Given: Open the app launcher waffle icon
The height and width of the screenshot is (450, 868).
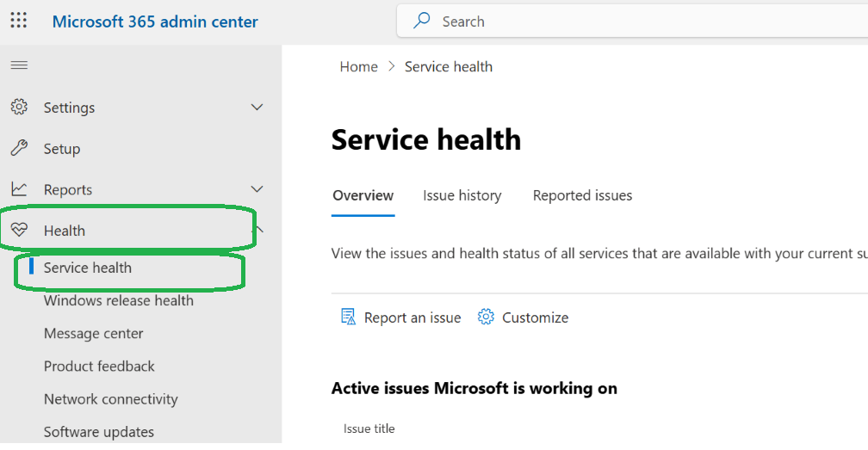Looking at the screenshot, I should coord(18,21).
